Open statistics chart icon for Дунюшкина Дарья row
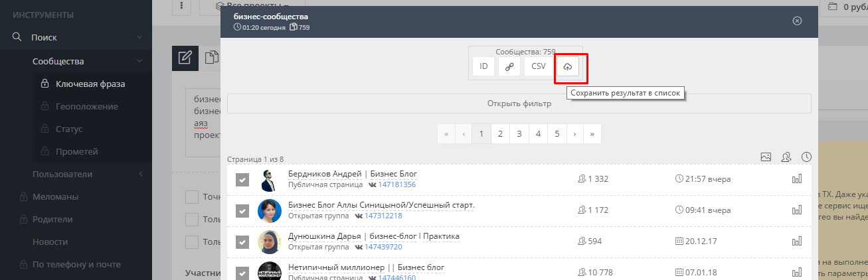868x280 pixels. [797, 241]
